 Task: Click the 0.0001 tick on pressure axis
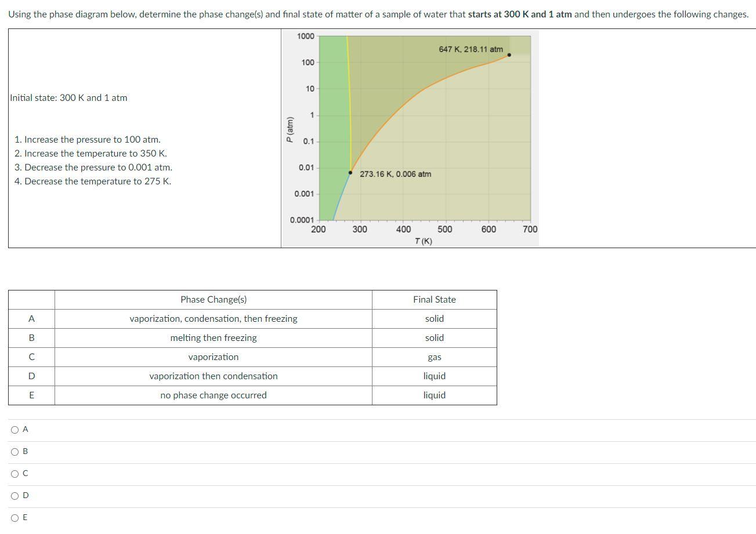pyautogui.click(x=302, y=220)
